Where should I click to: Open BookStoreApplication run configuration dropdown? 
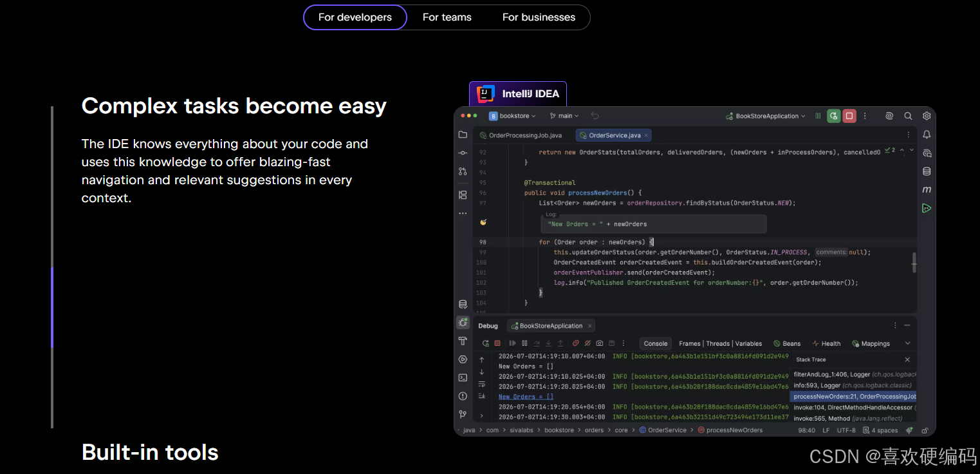[x=766, y=116]
